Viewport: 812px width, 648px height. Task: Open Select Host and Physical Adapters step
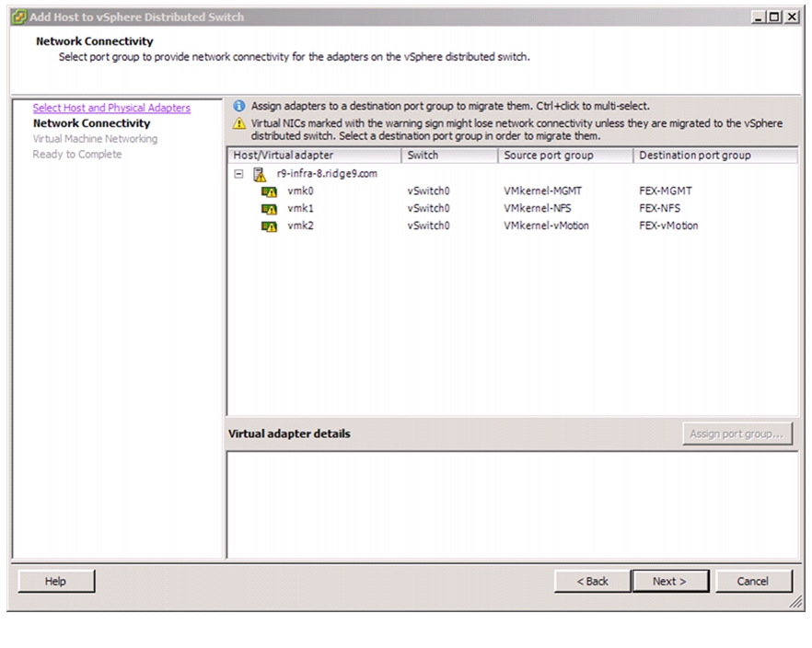pos(111,108)
